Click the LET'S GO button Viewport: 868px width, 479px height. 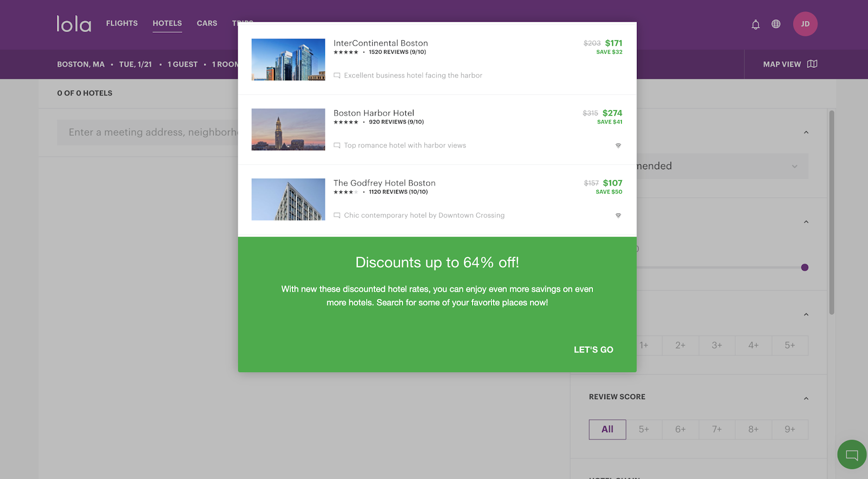point(593,350)
